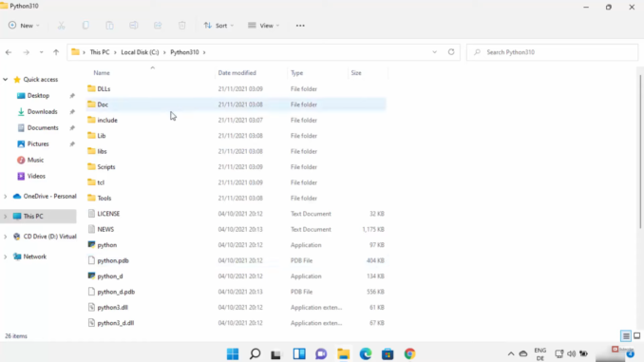Image resolution: width=644 pixels, height=362 pixels.
Task: Open the View dropdown
Action: pyautogui.click(x=264, y=26)
